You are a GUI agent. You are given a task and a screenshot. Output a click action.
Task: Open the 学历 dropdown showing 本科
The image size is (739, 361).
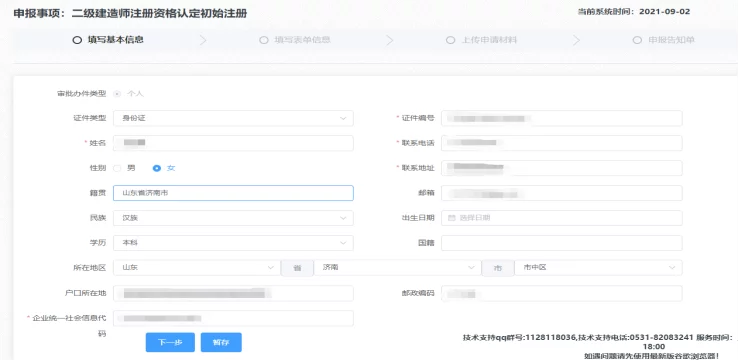click(233, 243)
